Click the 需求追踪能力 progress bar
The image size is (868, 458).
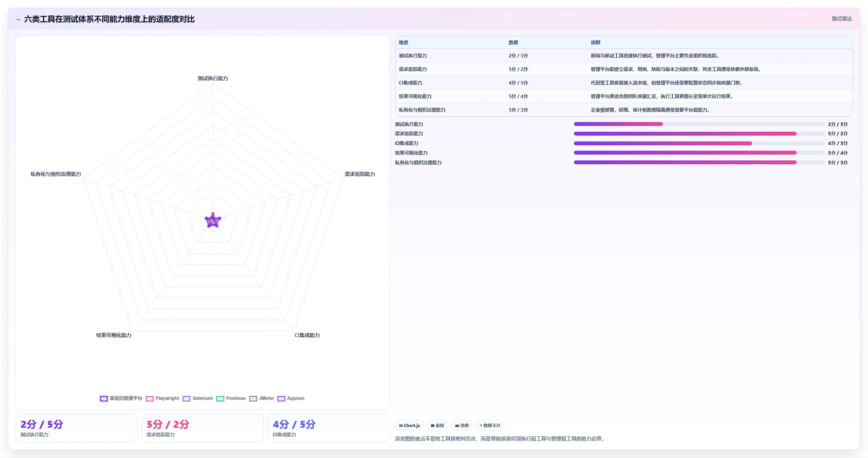click(699, 134)
